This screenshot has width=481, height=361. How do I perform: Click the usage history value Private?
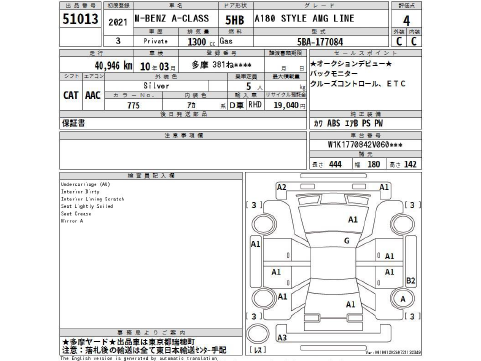pos(155,41)
